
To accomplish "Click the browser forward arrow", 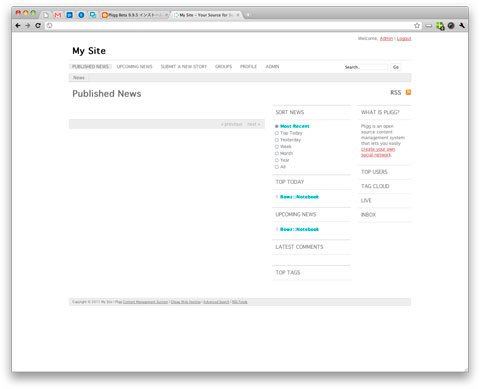I will (x=28, y=26).
